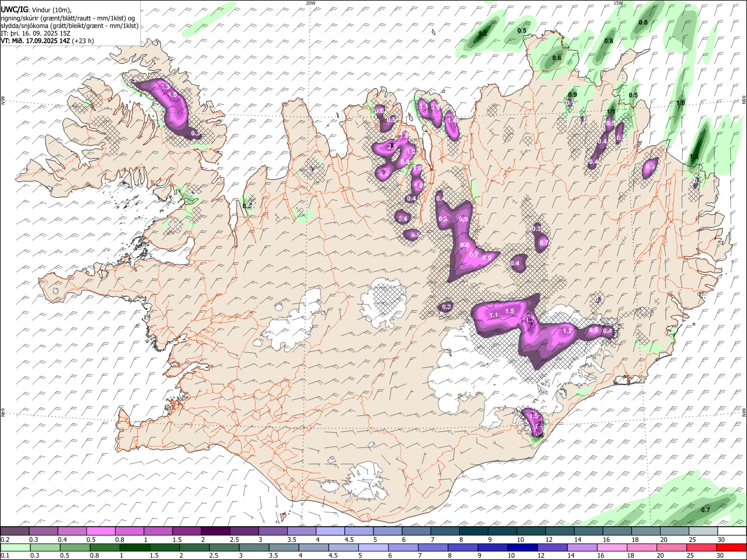The image size is (747, 560).
Task: Select the 0.2 grey-purple swatch that starts the top legend
Action: pos(15,531)
